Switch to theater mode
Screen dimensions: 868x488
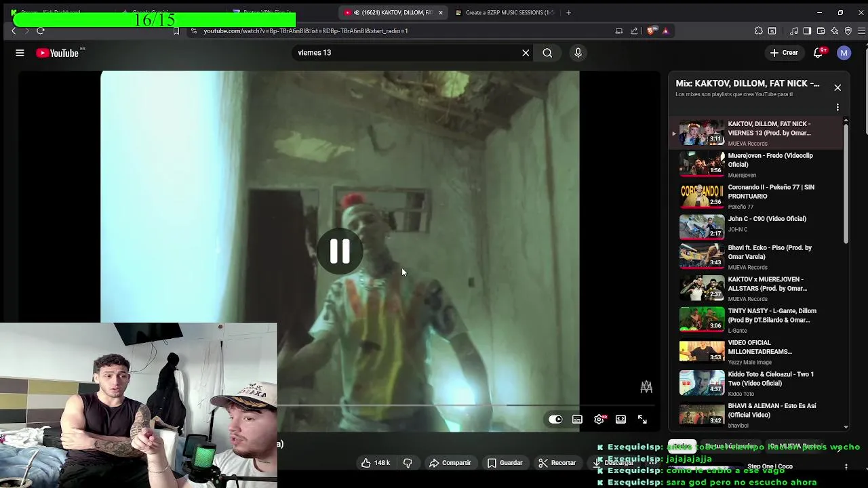click(x=620, y=420)
